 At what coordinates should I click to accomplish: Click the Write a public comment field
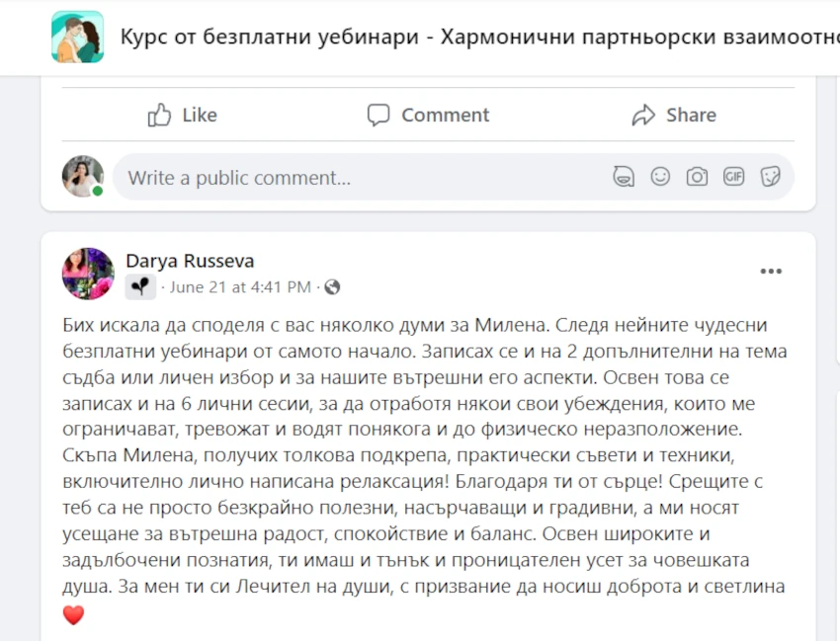(356, 178)
